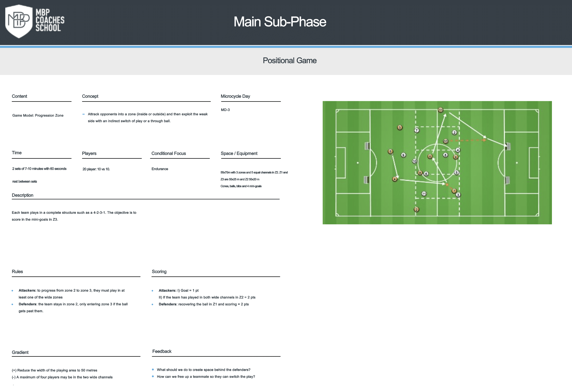Click the Main Sub-Phase title
Viewport: 572px width, 392px height.
pyautogui.click(x=280, y=22)
